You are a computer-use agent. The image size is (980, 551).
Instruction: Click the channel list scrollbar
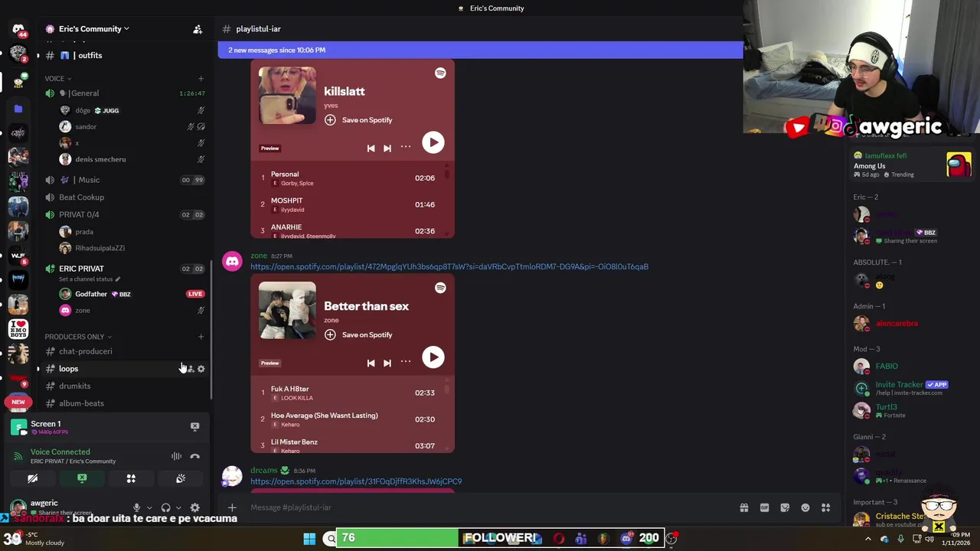(211, 329)
